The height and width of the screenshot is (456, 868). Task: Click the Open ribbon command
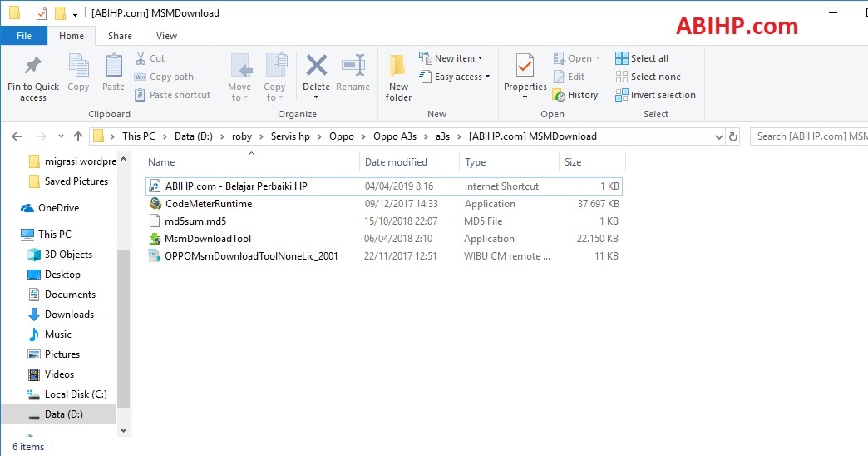click(x=577, y=58)
